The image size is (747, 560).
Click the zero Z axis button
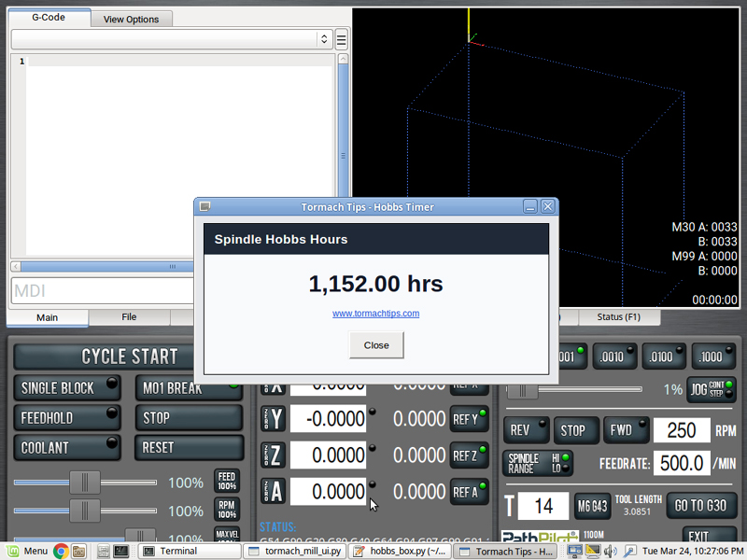click(x=272, y=455)
